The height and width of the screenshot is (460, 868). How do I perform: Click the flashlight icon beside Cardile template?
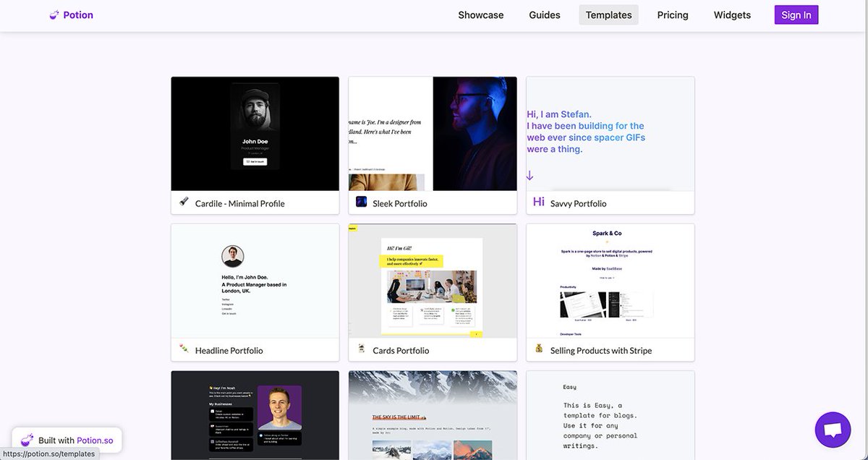click(184, 202)
